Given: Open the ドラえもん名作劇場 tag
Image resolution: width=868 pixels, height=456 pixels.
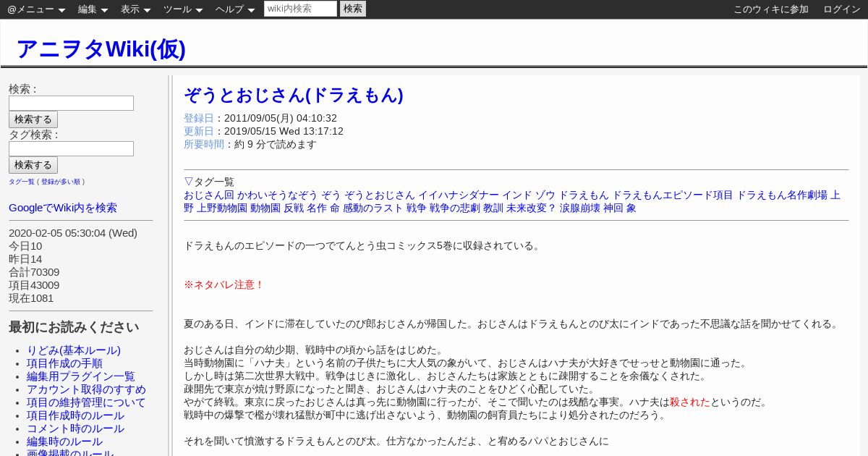Looking at the screenshot, I should coord(782,195).
